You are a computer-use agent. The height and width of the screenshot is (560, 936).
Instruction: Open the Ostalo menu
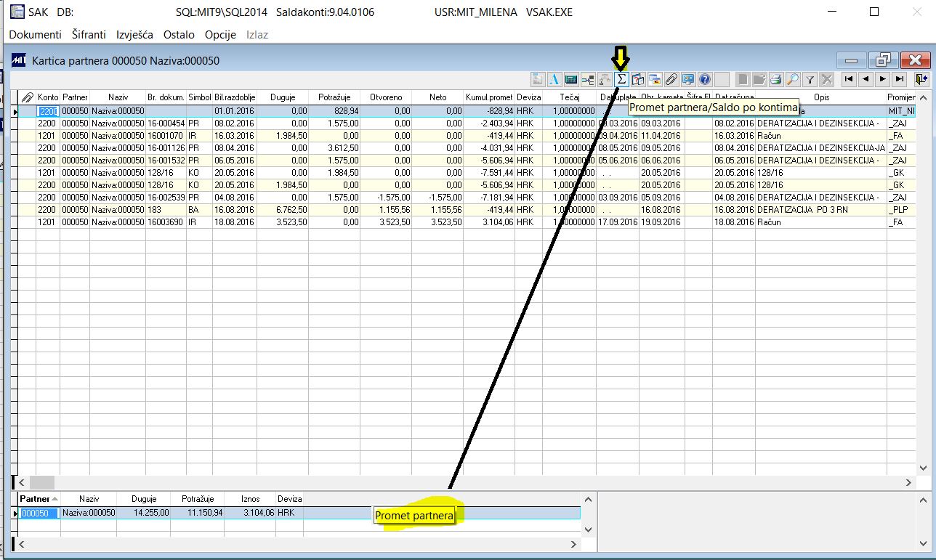click(179, 34)
